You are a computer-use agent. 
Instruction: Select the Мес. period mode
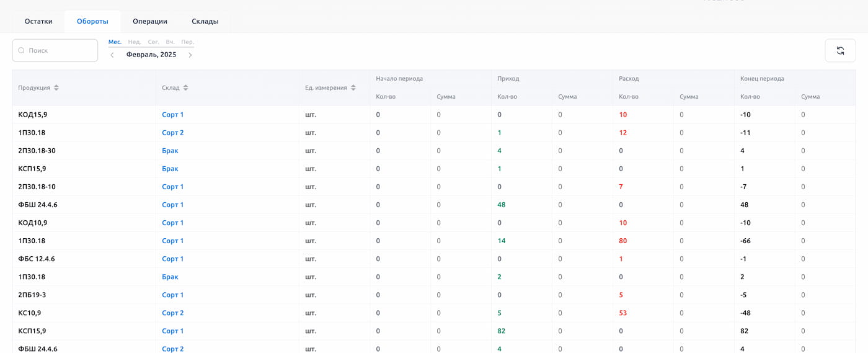(x=115, y=42)
